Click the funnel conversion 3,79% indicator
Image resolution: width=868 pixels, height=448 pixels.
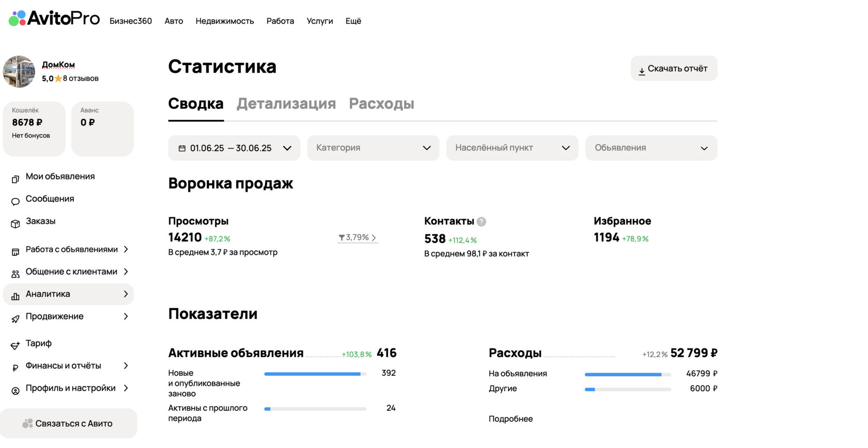point(358,237)
